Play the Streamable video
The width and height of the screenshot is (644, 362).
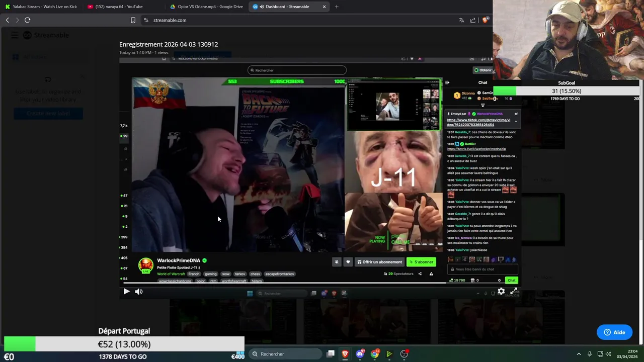(x=126, y=292)
